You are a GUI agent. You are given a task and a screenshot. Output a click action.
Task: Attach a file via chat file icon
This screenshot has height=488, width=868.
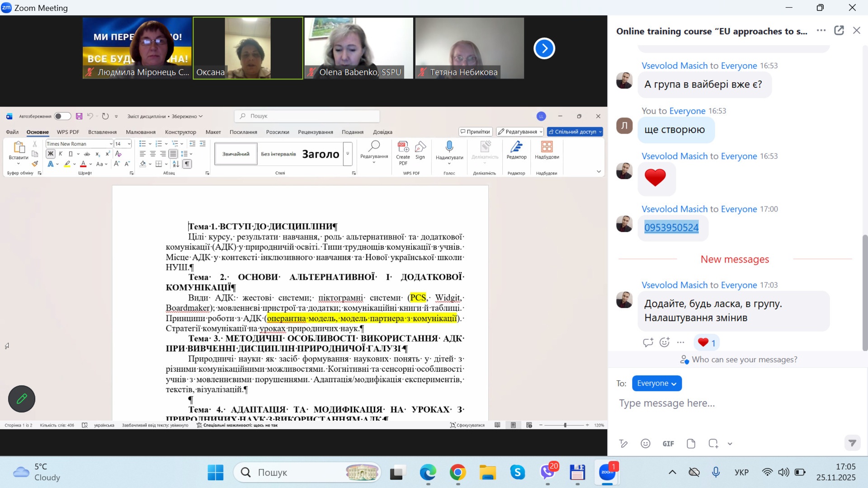[x=691, y=444]
